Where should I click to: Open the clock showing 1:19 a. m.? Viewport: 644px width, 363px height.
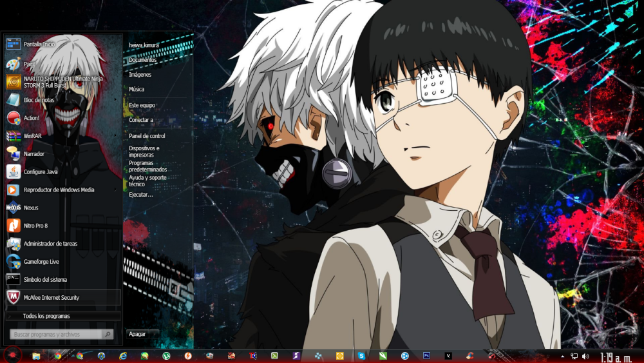point(616,357)
